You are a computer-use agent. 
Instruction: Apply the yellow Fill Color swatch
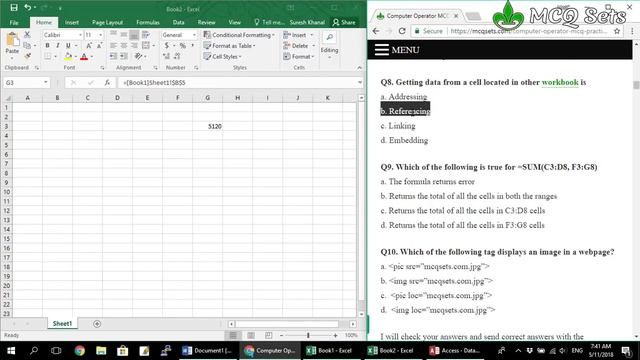click(68, 56)
